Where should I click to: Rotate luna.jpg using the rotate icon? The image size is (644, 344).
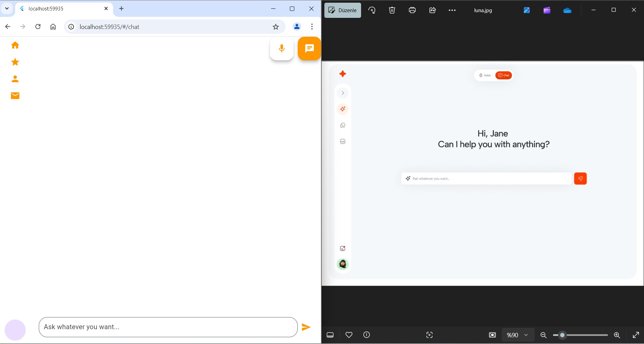372,10
